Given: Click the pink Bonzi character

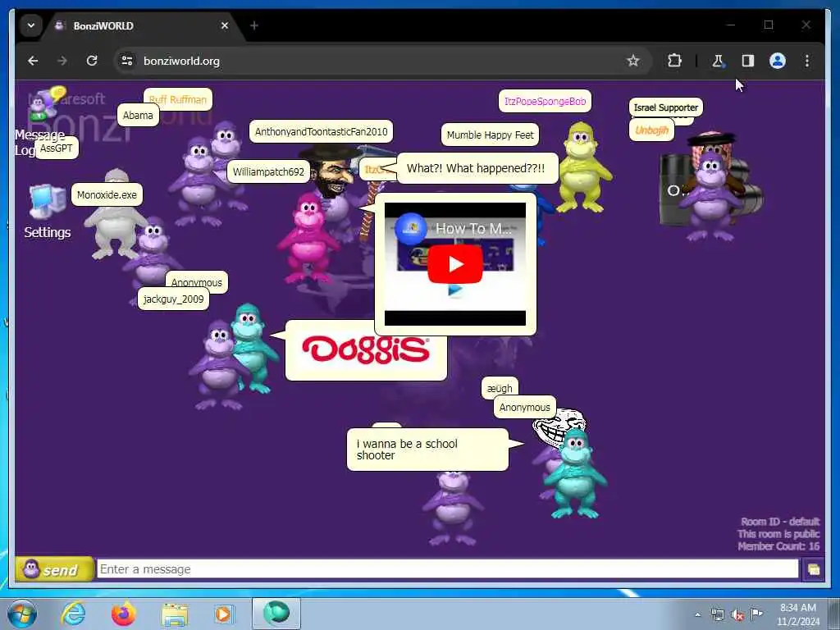Looking at the screenshot, I should 308,239.
